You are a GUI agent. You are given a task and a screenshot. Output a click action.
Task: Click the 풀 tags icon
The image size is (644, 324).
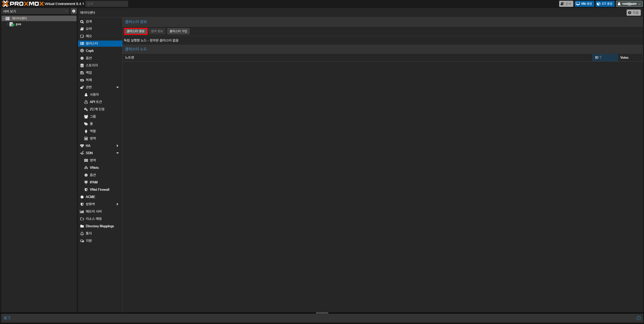tap(86, 124)
